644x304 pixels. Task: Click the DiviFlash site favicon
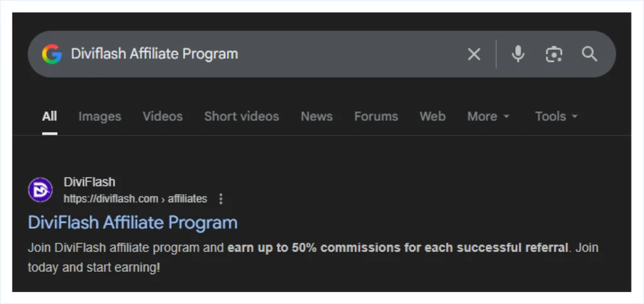[40, 190]
